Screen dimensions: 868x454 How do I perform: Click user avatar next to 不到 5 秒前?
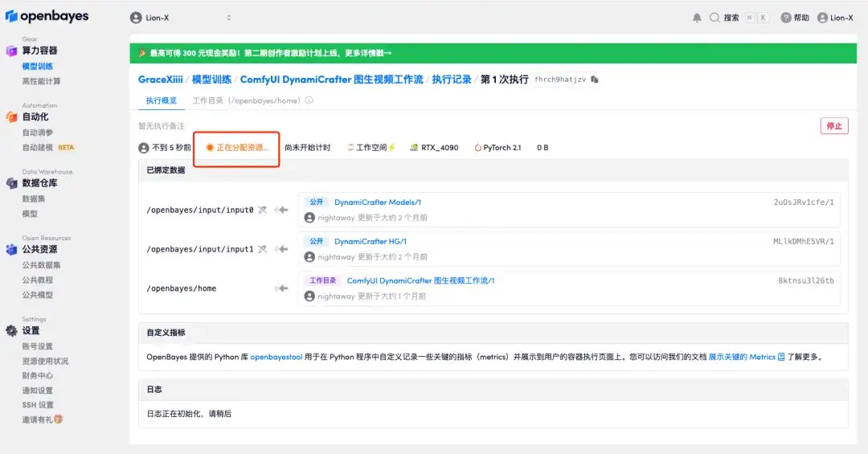coord(144,148)
